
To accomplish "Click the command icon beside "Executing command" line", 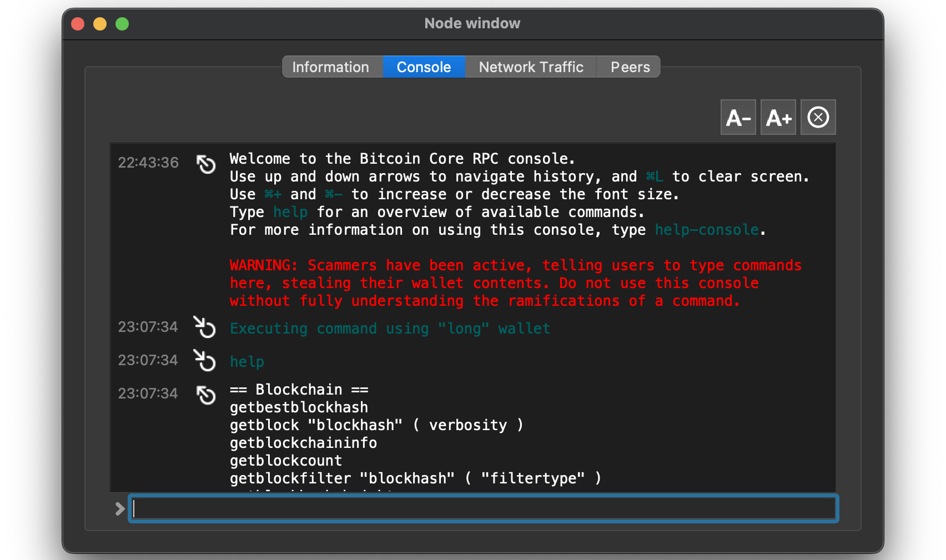I will [204, 327].
